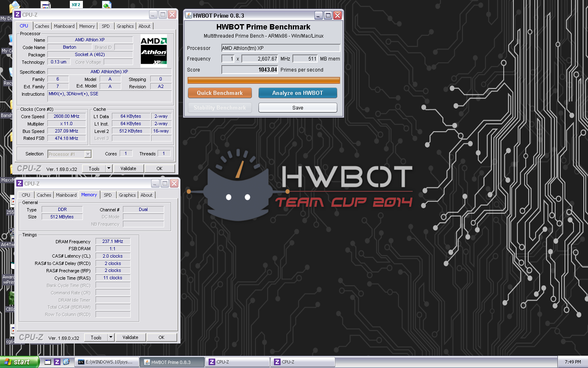Open Caches tab in the Memory CPU-Z window
Image resolution: width=588 pixels, height=368 pixels.
(x=44, y=195)
